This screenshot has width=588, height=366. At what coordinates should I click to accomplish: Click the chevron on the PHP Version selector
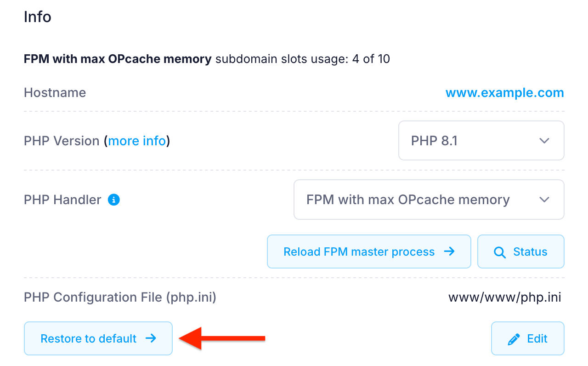(x=544, y=141)
